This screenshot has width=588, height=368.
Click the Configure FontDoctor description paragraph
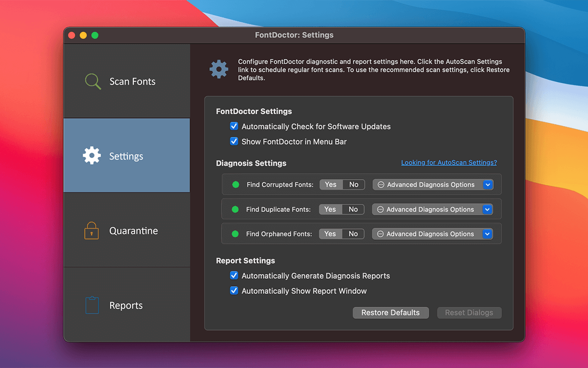(x=374, y=70)
